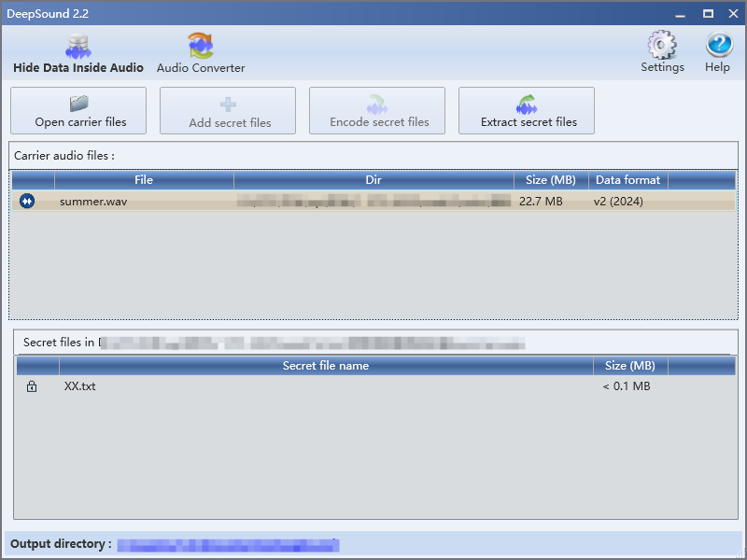This screenshot has width=747, height=560.
Task: Open the Hide Data Inside Audio tab
Action: (x=78, y=53)
